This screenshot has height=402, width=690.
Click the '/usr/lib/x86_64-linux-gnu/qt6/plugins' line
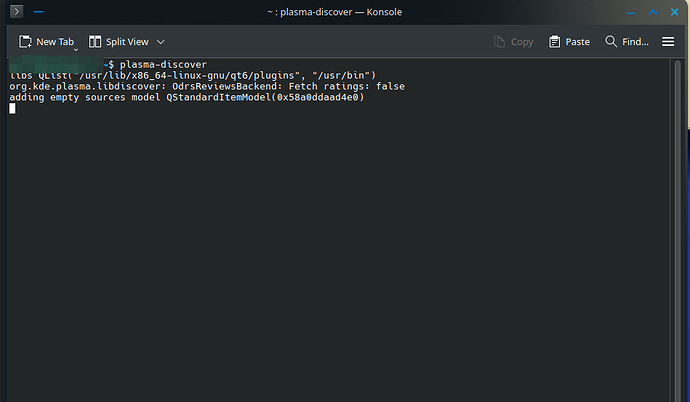[x=193, y=76]
